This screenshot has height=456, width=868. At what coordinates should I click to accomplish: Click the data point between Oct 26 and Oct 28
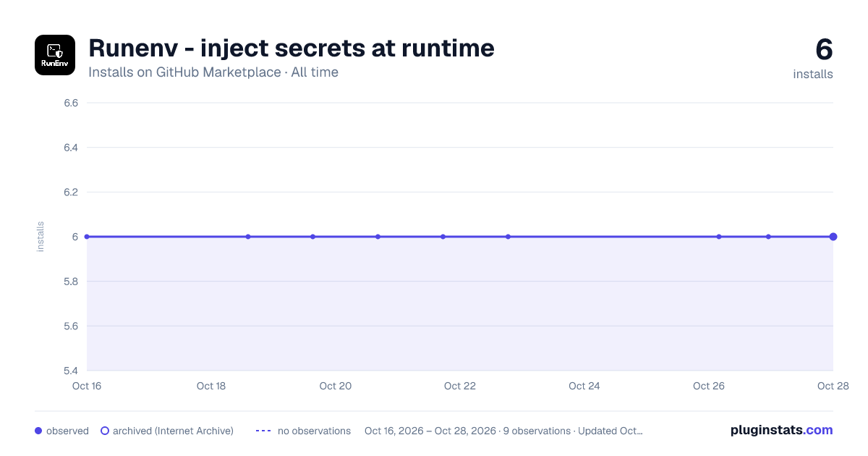coord(768,237)
